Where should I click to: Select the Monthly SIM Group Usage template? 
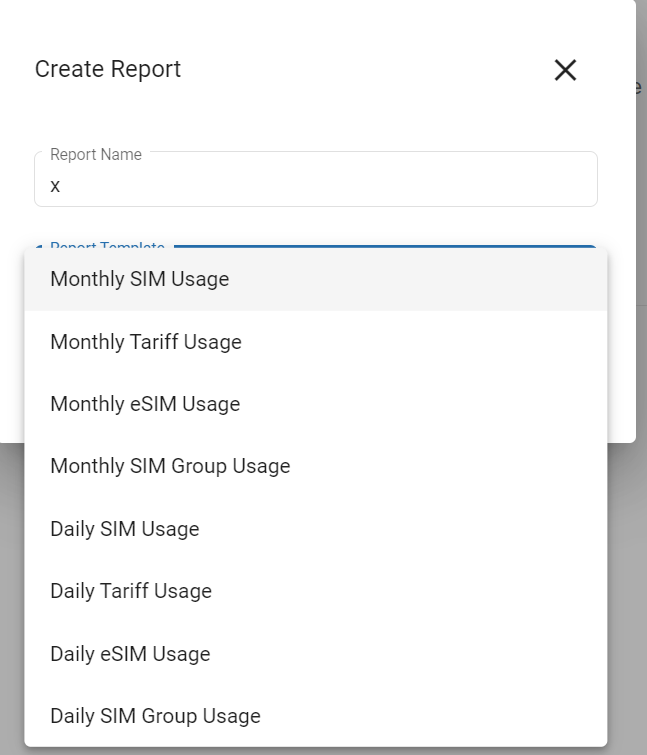point(170,466)
